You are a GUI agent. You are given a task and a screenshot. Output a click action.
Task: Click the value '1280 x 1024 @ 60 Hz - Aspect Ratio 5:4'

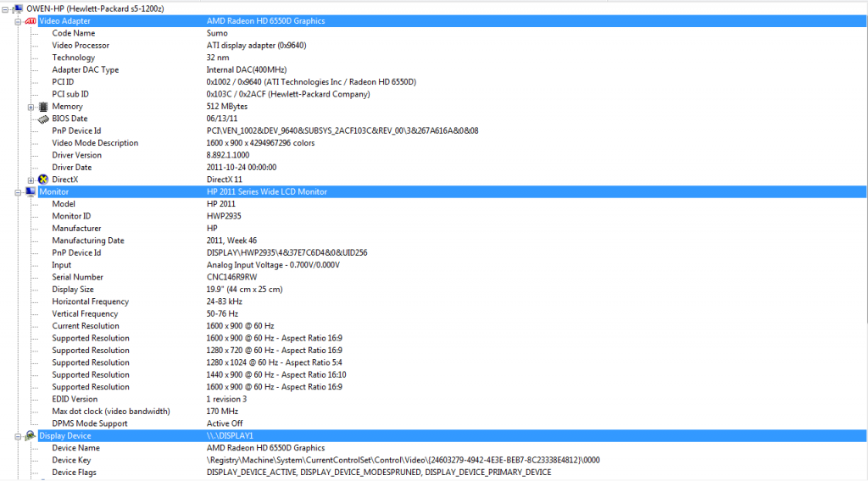pos(274,362)
